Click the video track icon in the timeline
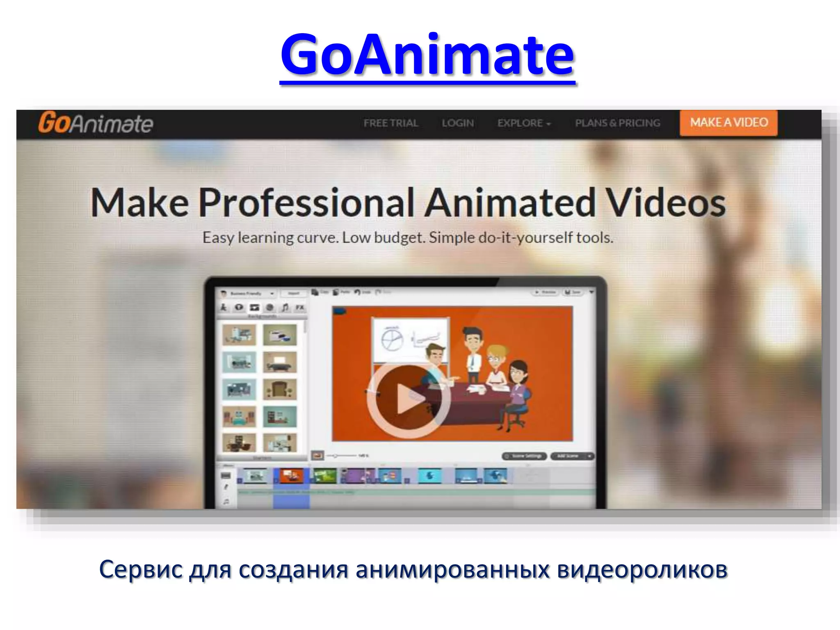 point(226,476)
